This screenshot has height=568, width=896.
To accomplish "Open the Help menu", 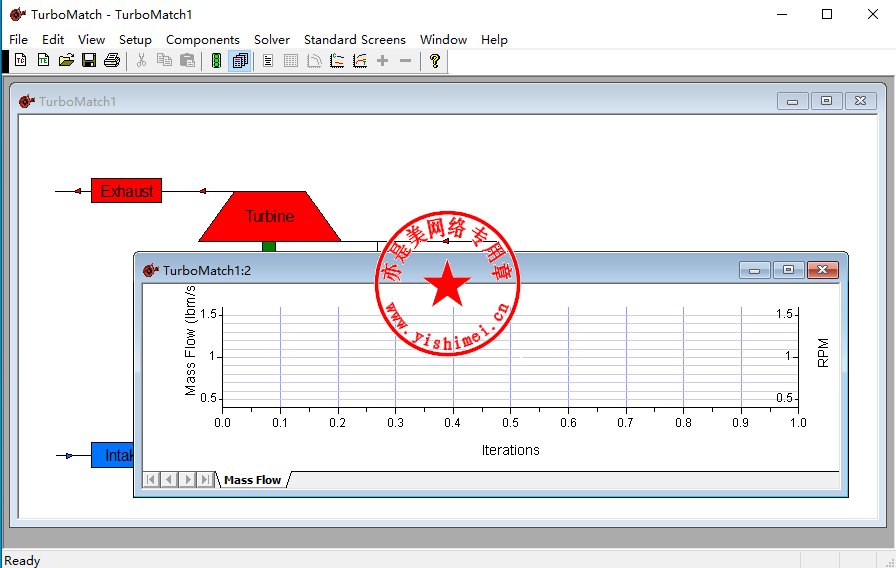I will click(x=494, y=39).
